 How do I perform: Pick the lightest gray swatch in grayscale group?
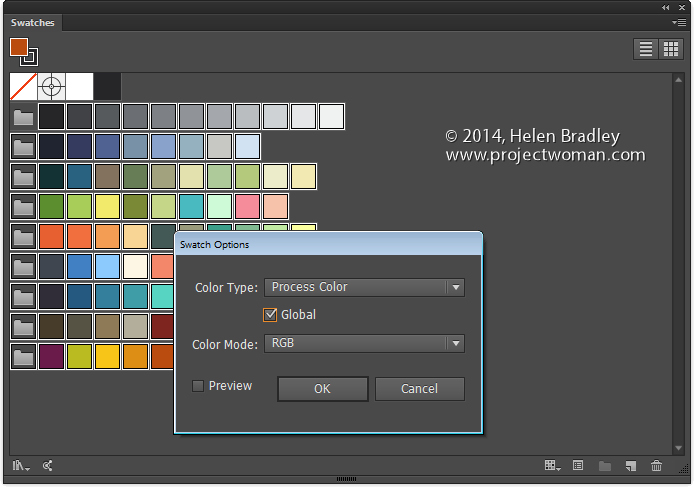pyautogui.click(x=331, y=117)
